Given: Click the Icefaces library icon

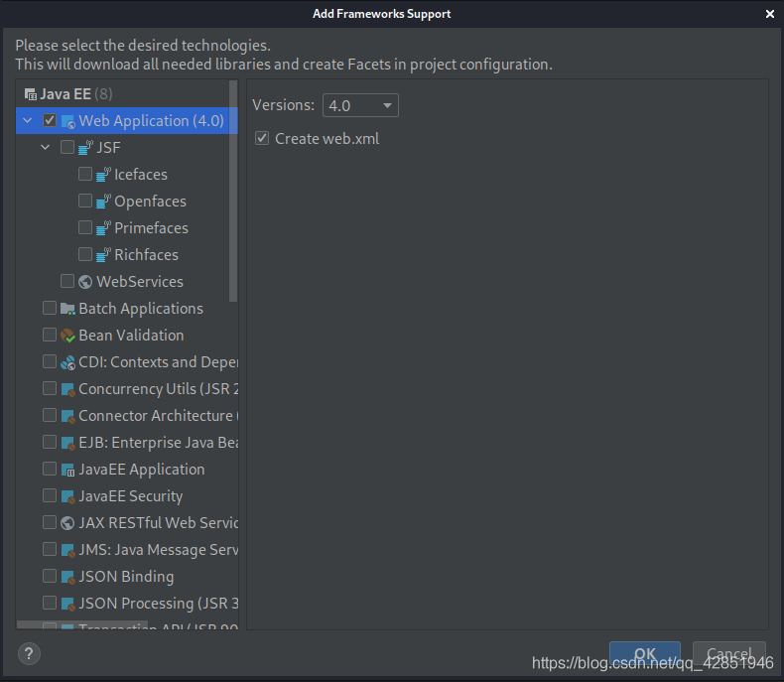Looking at the screenshot, I should coord(103,175).
